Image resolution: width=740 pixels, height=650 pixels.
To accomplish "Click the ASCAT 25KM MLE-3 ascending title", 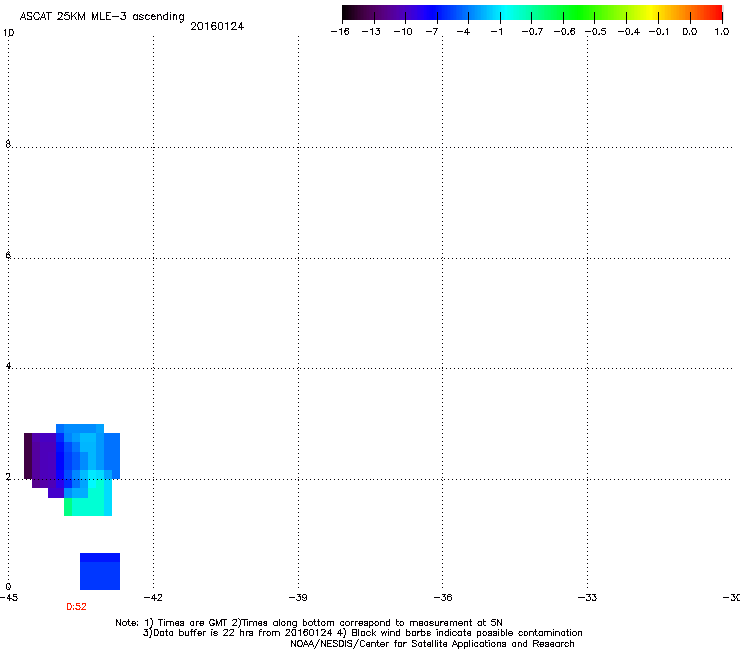I will [102, 17].
